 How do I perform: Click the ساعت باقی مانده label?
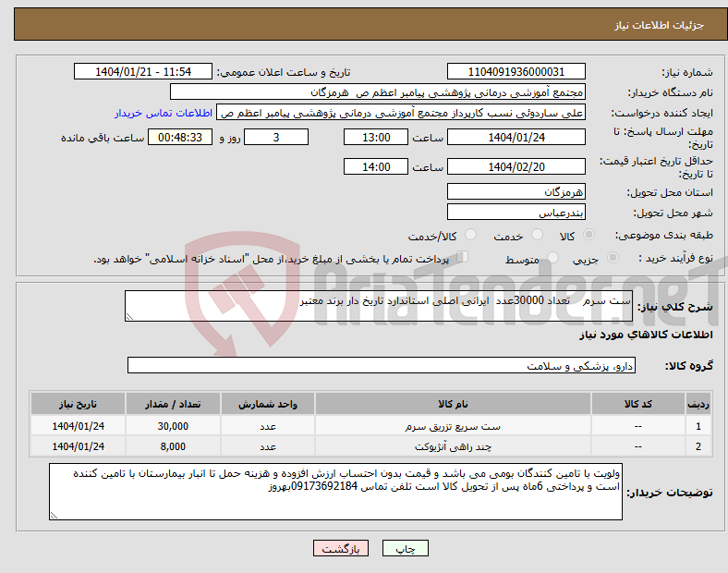103,138
